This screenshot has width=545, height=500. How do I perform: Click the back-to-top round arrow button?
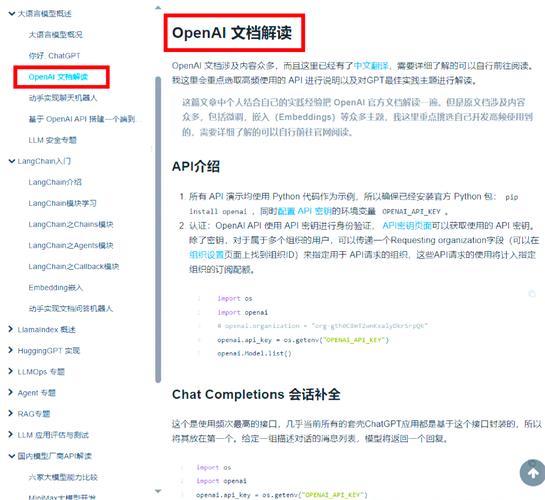[x=532, y=473]
